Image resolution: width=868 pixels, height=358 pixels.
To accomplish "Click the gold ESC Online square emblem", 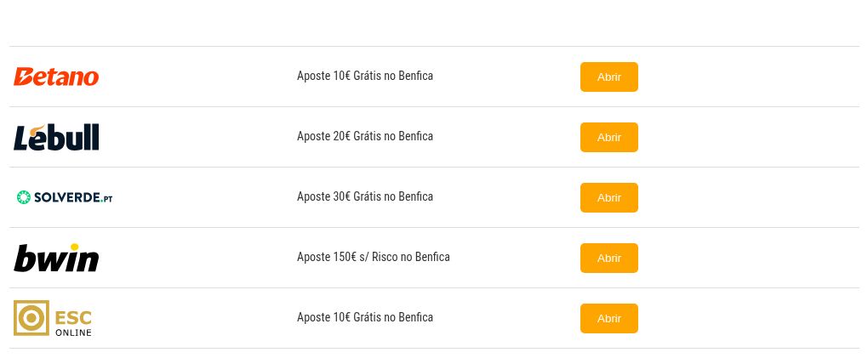I will click(x=31, y=318).
